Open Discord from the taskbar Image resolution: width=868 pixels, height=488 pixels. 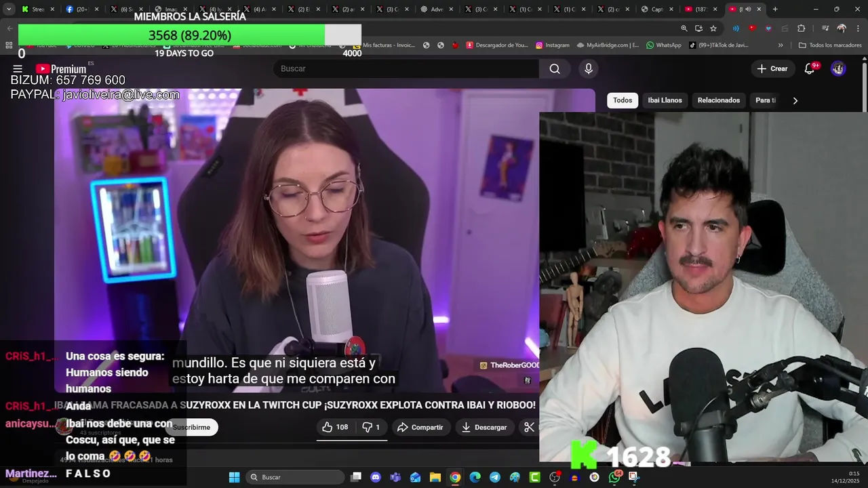pos(376,477)
